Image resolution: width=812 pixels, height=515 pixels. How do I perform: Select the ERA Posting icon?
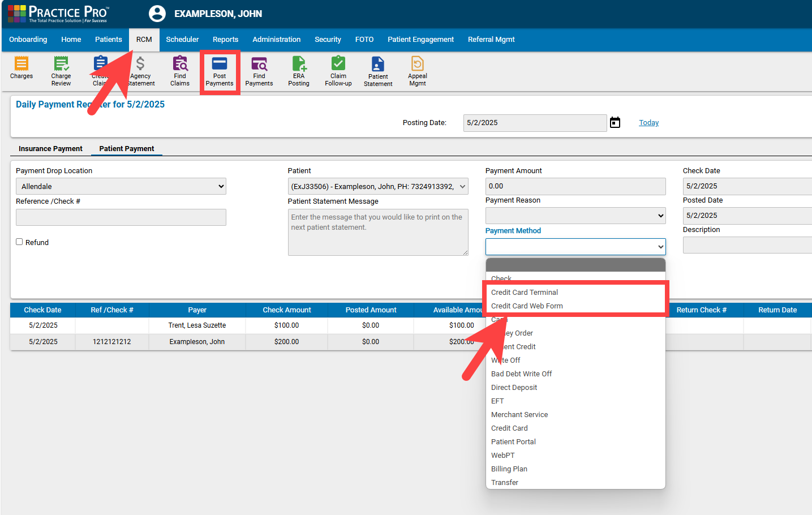[298, 70]
